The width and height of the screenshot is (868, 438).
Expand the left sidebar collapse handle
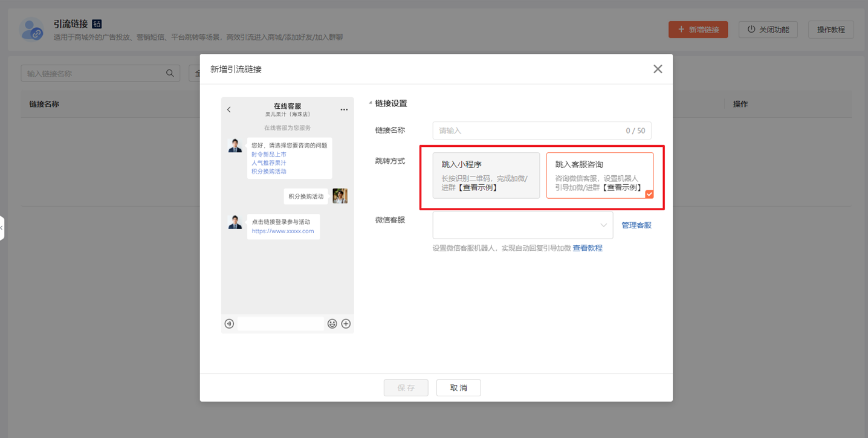[2, 228]
